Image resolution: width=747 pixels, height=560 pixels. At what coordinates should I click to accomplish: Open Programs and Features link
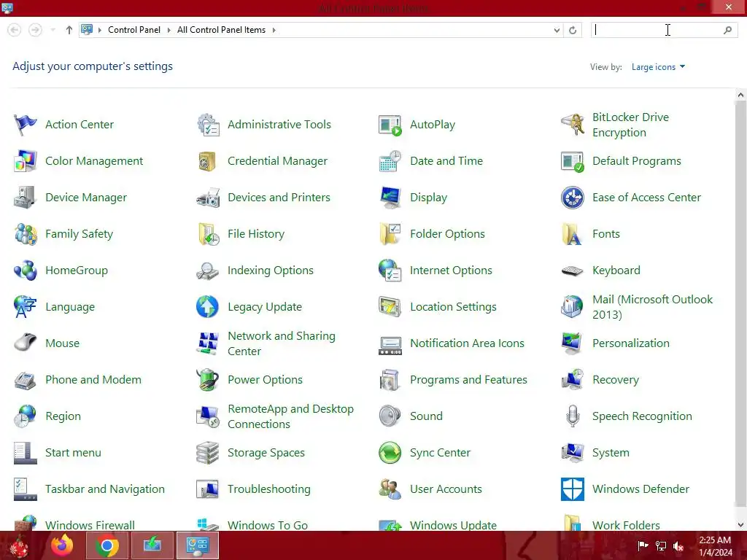click(x=468, y=380)
